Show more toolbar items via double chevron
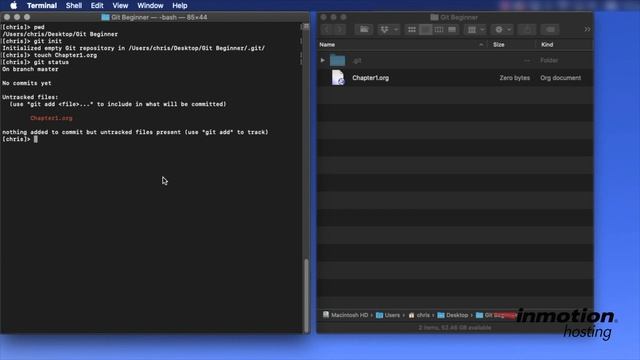Image resolution: width=640 pixels, height=360 pixels. click(587, 29)
